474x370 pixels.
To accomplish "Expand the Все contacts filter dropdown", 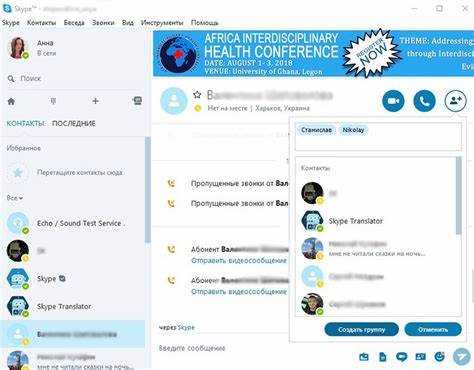I will [15, 198].
